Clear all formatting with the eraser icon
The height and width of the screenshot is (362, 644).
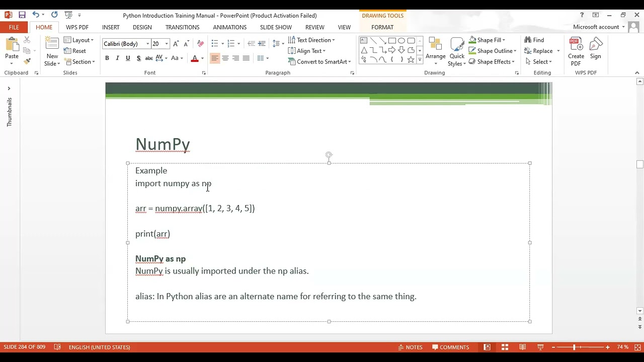200,44
